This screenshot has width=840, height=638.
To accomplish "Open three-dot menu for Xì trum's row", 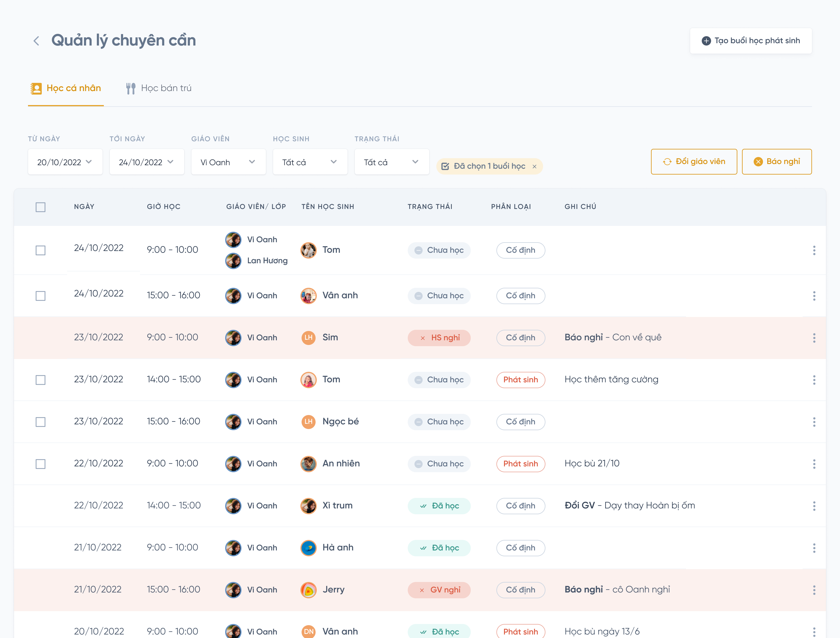I will 814,506.
